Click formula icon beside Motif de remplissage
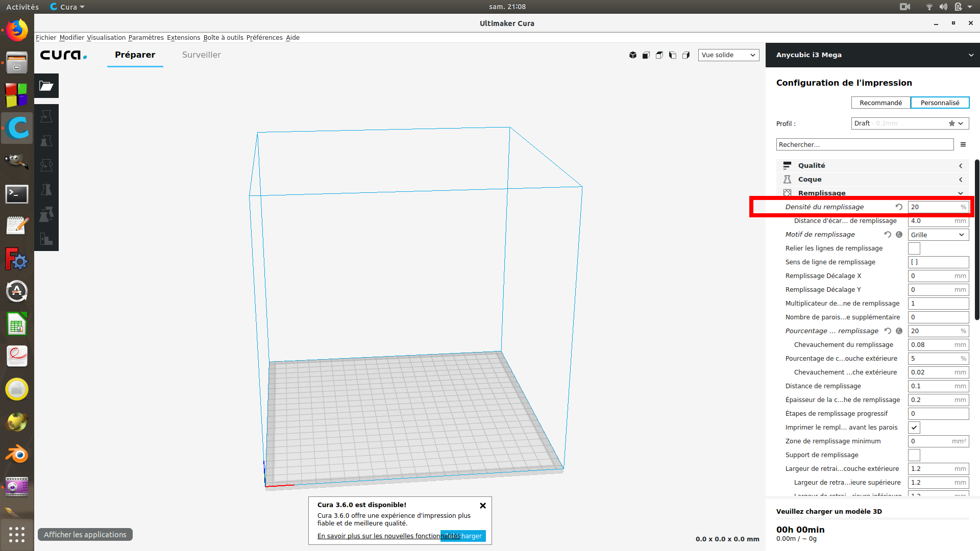 click(x=899, y=234)
